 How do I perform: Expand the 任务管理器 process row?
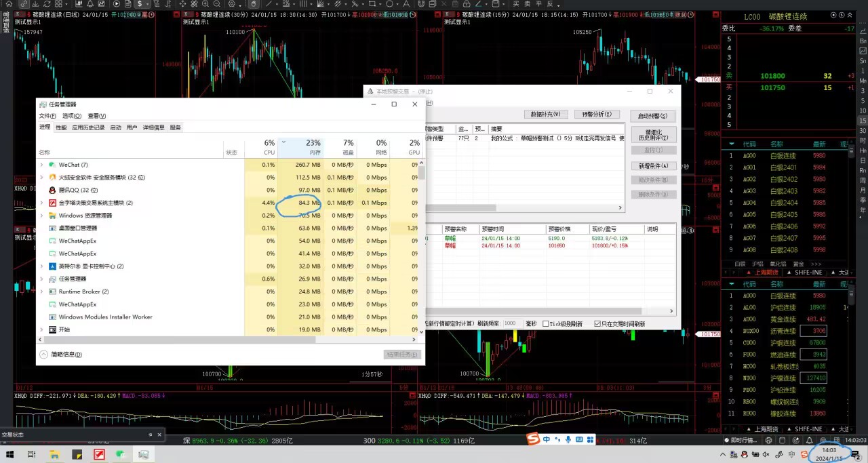click(x=41, y=279)
